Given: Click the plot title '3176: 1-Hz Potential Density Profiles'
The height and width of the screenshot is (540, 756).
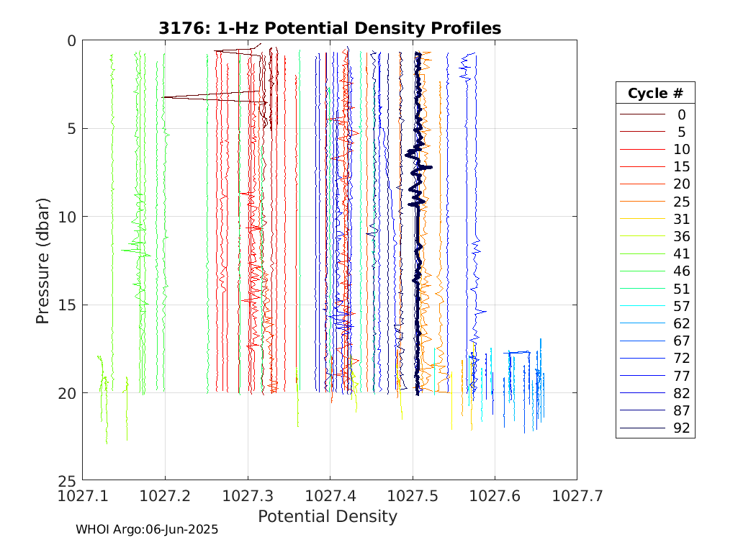Looking at the screenshot, I should pyautogui.click(x=330, y=29).
